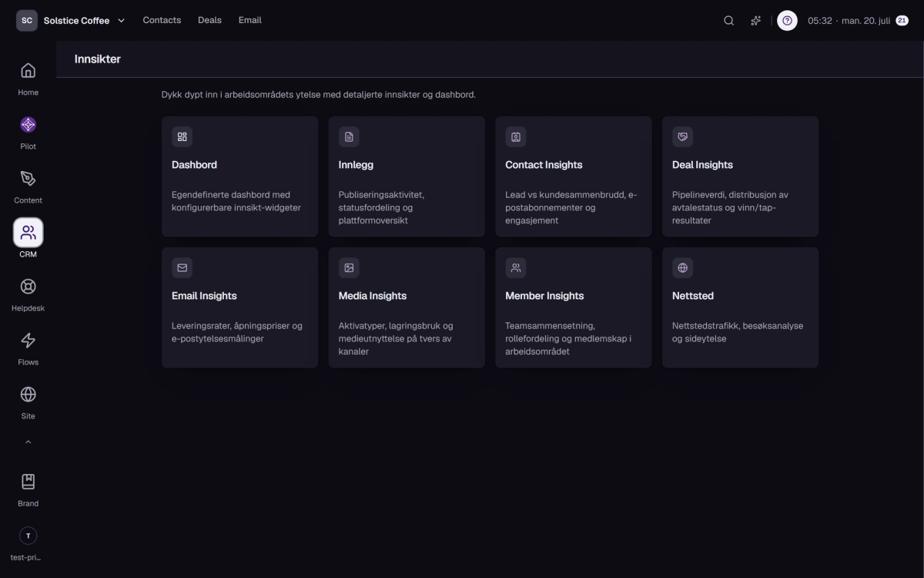Open the Pilot assistant icon
This screenshot has width=924, height=578.
28,125
